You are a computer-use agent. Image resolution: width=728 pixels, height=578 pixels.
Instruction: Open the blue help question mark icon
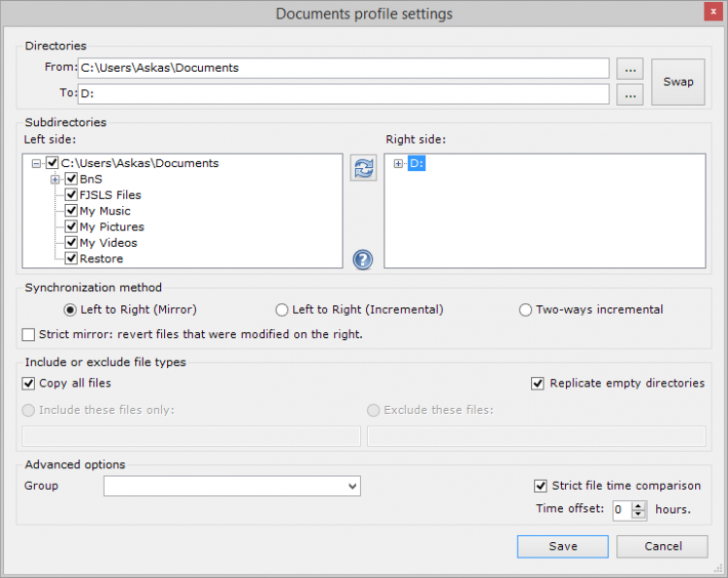(x=363, y=259)
